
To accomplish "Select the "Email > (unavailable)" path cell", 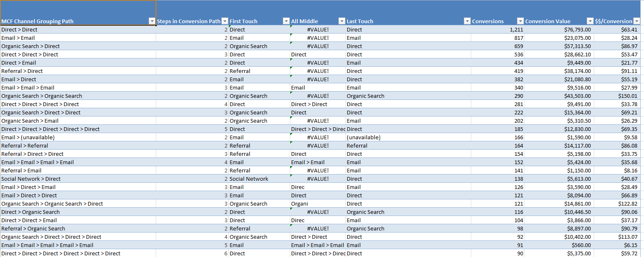I will (78, 137).
